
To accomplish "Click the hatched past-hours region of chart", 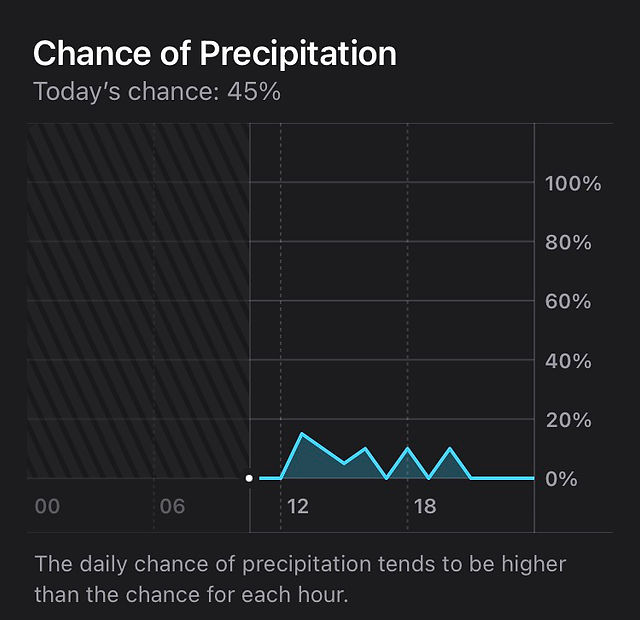I will click(x=138, y=301).
